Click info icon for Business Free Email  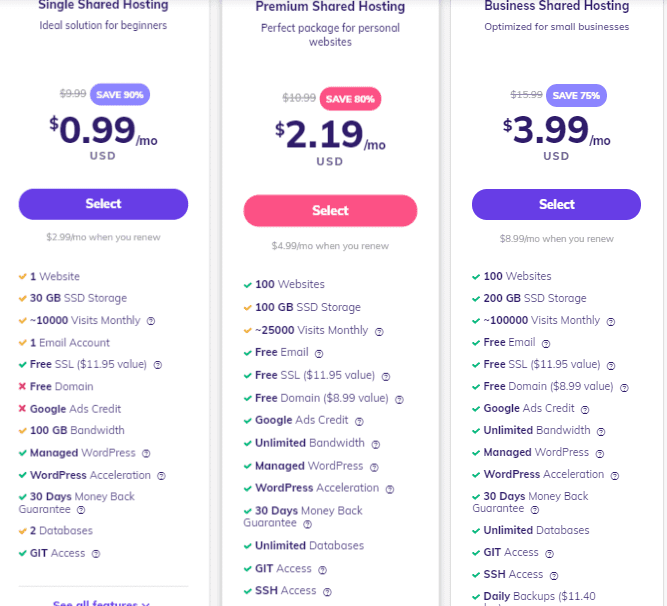click(546, 344)
